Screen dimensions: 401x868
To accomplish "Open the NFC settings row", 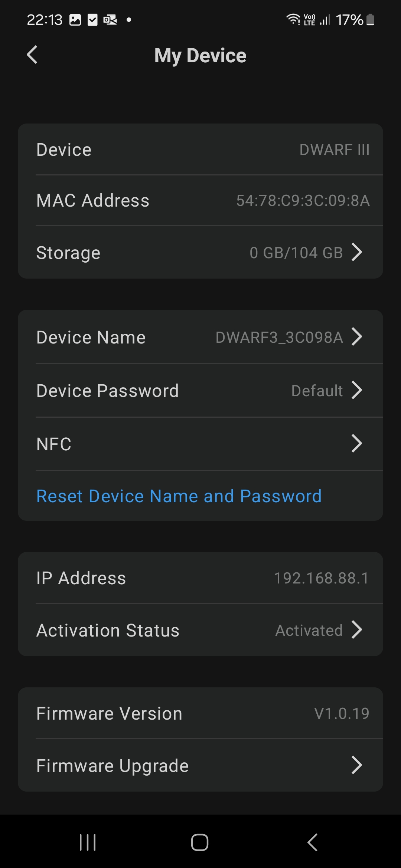I will click(x=200, y=444).
